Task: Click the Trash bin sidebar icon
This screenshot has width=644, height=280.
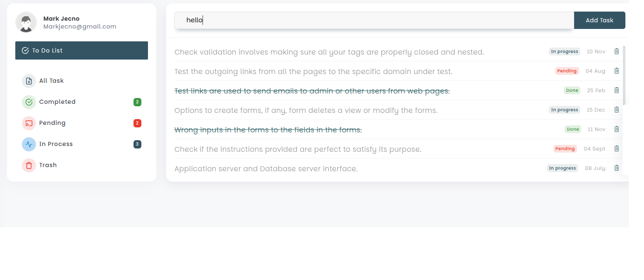Action: [29, 165]
